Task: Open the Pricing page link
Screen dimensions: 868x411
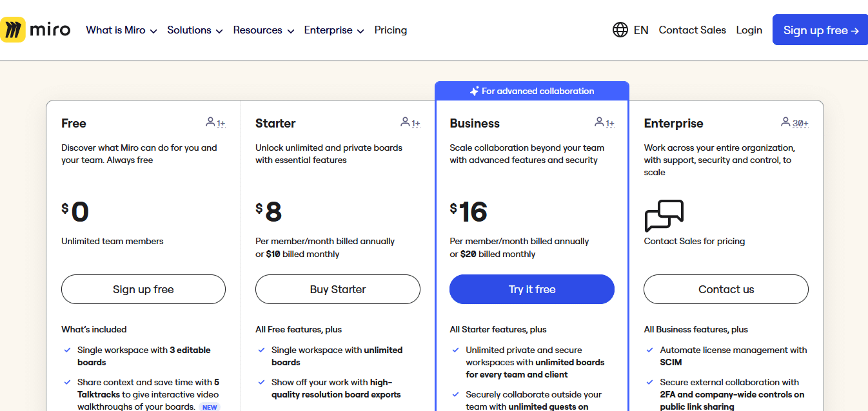Action: (x=391, y=30)
